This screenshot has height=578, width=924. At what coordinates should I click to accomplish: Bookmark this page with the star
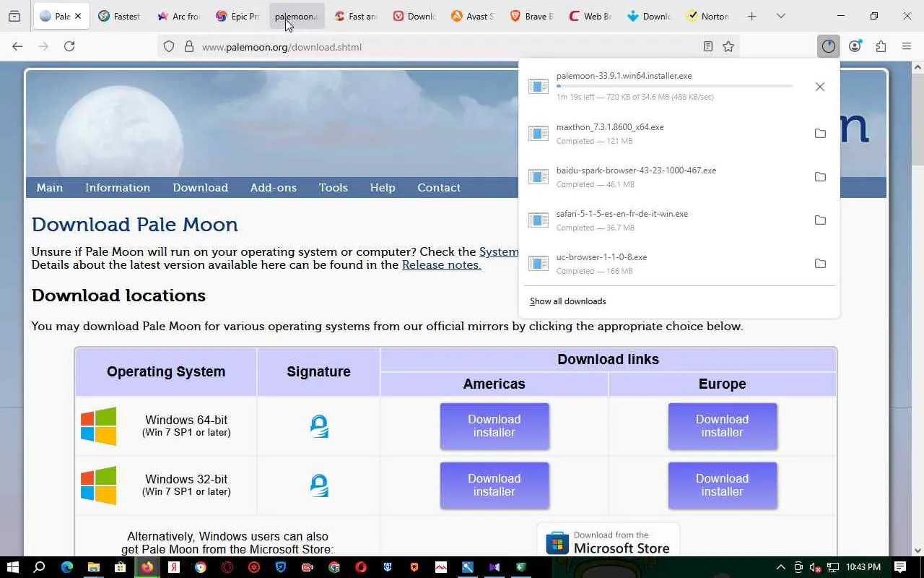tap(728, 46)
